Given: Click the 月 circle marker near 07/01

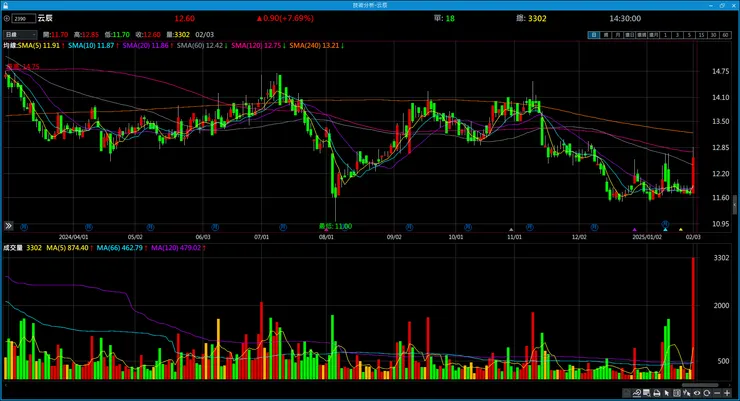Looking at the screenshot, I should pos(283,227).
